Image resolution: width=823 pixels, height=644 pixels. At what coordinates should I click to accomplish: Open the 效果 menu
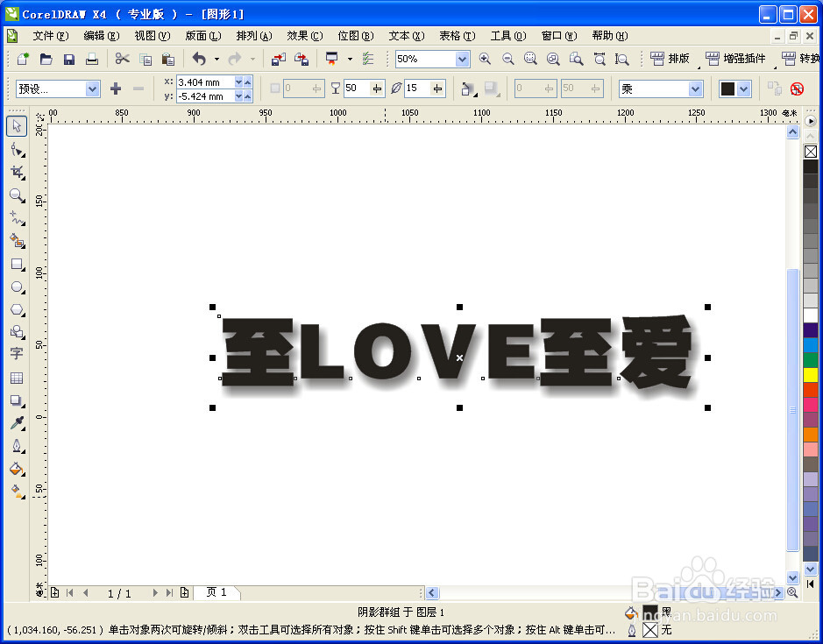(303, 36)
